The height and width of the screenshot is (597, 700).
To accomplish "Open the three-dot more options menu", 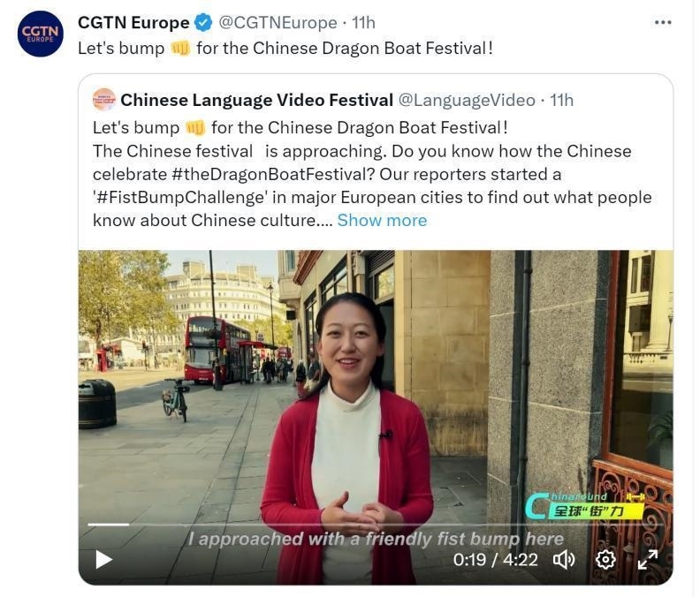I will coord(663,22).
